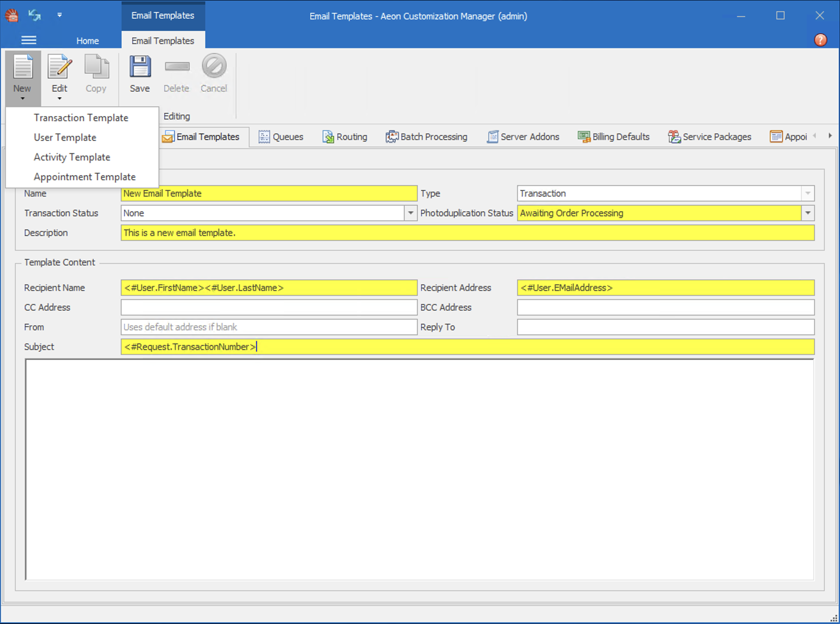Screen dimensions: 840x624
Task: Open the quick access toolbar customize arrow
Action: point(60,15)
